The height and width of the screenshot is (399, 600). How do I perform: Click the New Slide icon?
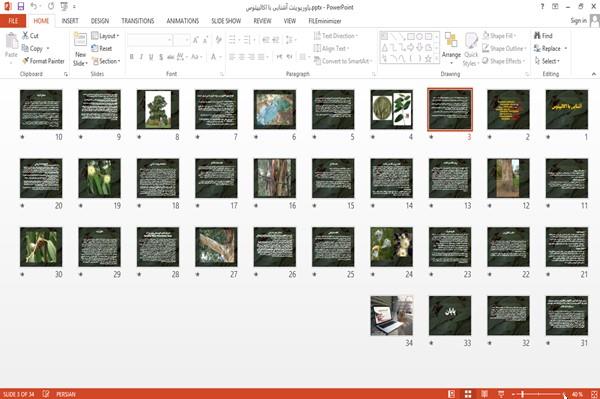coord(80,40)
